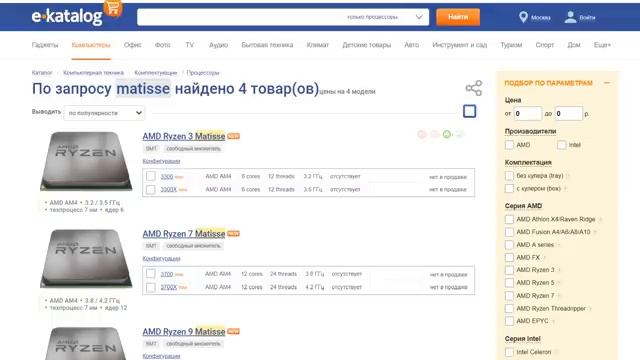Open the search category dropdown arrow
This screenshot has width=640, height=360.
(x=419, y=17)
